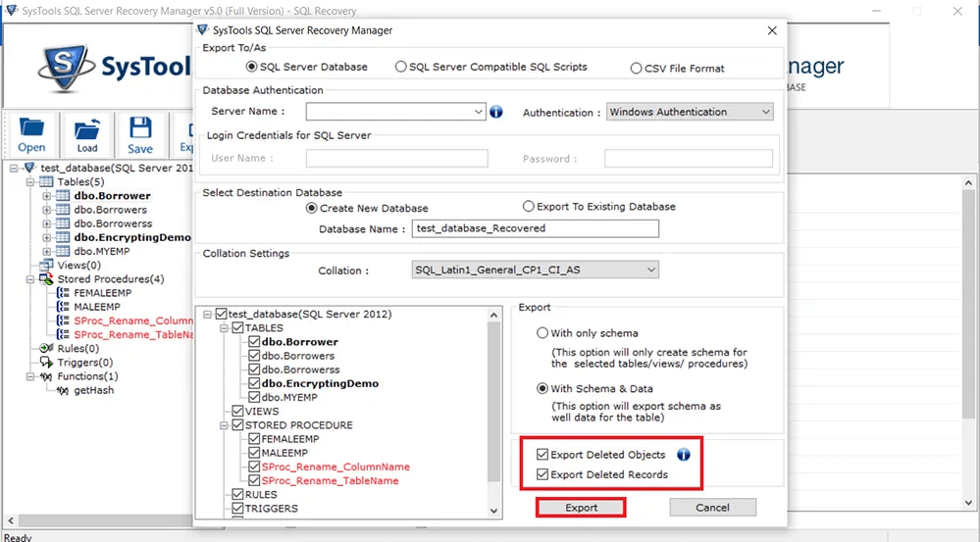Click the FEMALEEMP stored procedure icon
Viewport: 980px width, 542px height.
[63, 293]
